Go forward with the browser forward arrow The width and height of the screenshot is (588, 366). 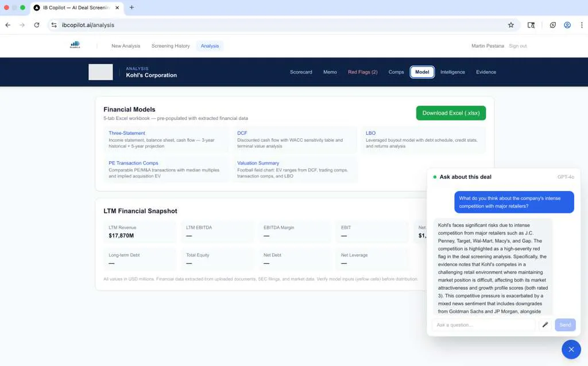22,25
